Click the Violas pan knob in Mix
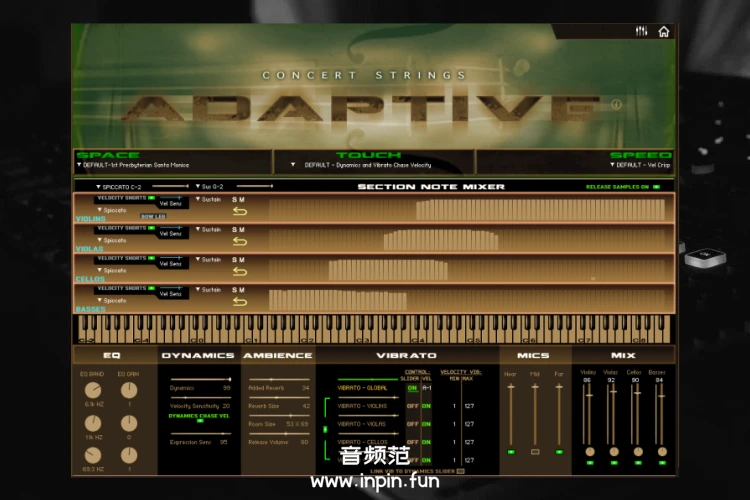Image resolution: width=750 pixels, height=500 pixels. 614,452
